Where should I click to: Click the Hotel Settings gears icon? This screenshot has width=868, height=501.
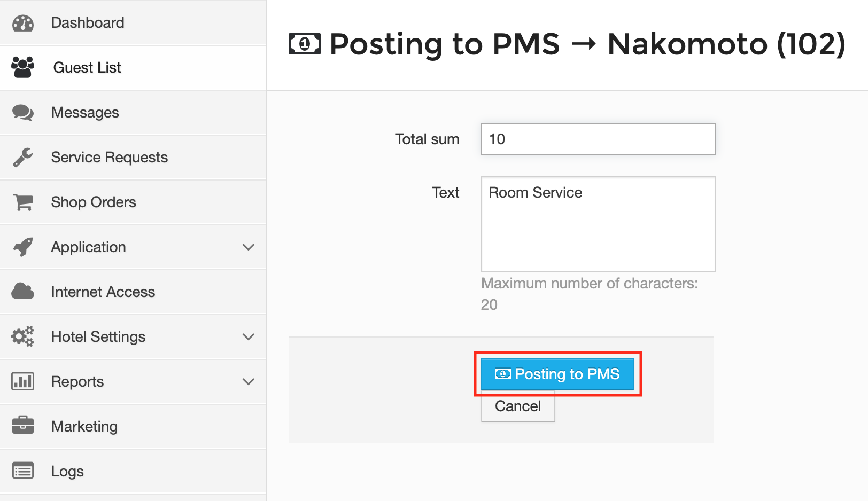tap(22, 336)
